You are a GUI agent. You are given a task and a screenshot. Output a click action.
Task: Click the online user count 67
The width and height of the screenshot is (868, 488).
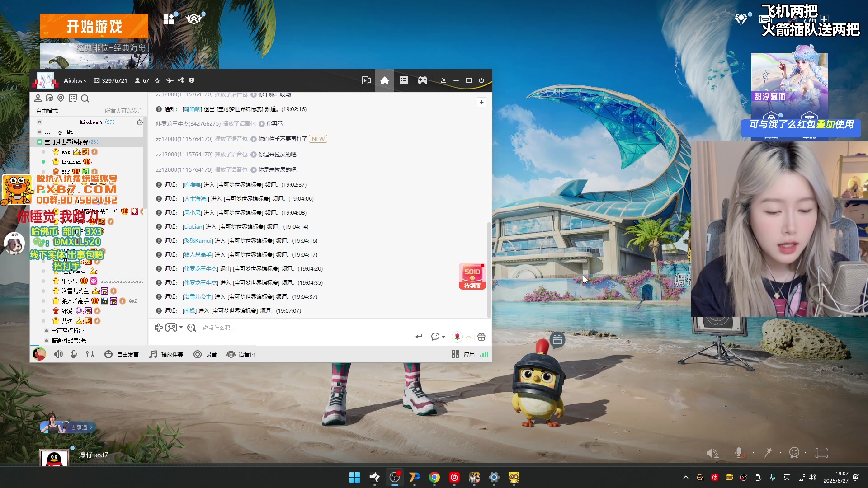click(x=142, y=80)
